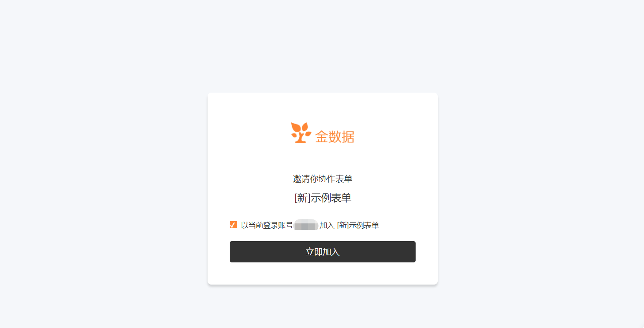Click the 据 character in the logo

tap(348, 137)
